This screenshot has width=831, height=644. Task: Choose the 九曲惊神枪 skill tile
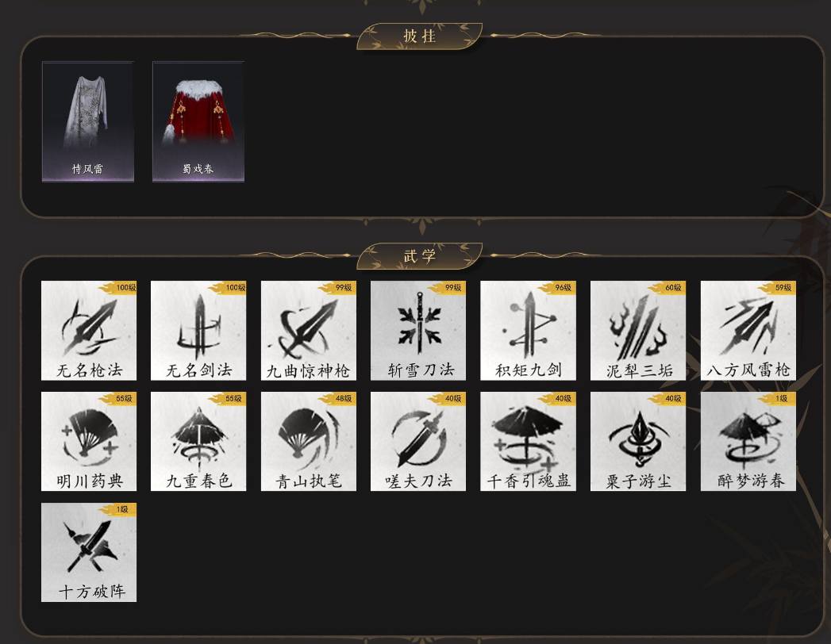click(x=309, y=331)
